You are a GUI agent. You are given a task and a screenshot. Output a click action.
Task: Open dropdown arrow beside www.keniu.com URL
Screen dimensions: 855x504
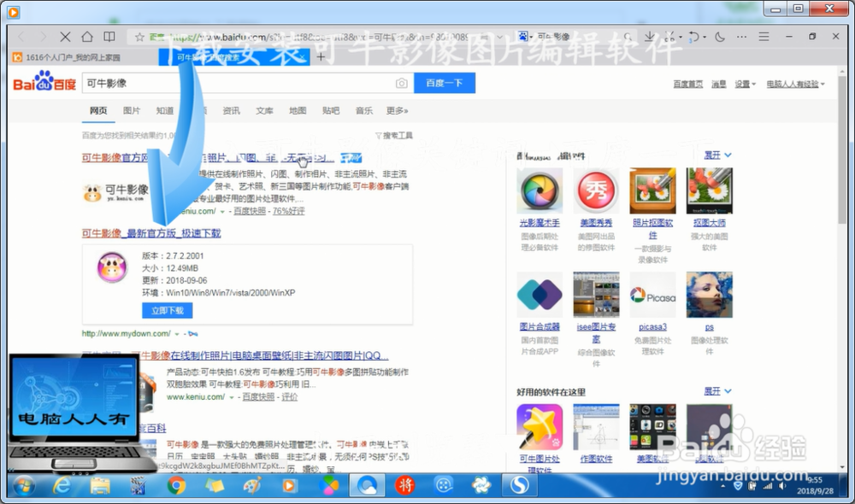tap(231, 398)
